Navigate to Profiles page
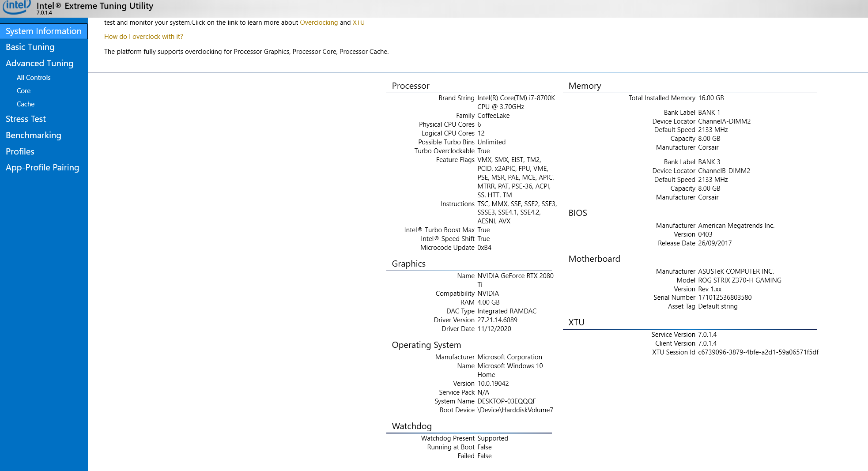Viewport: 868px width, 471px height. (x=20, y=151)
